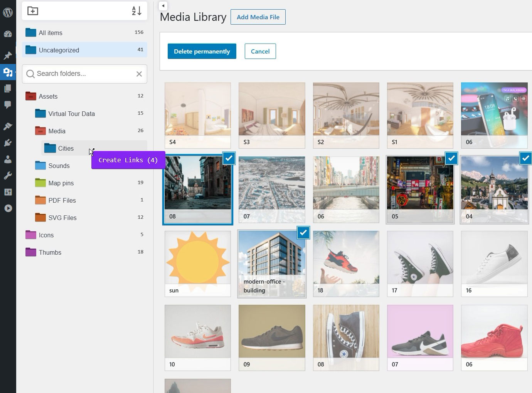This screenshot has width=532, height=393.
Task: Open the WordPress logo menu
Action: click(x=8, y=12)
